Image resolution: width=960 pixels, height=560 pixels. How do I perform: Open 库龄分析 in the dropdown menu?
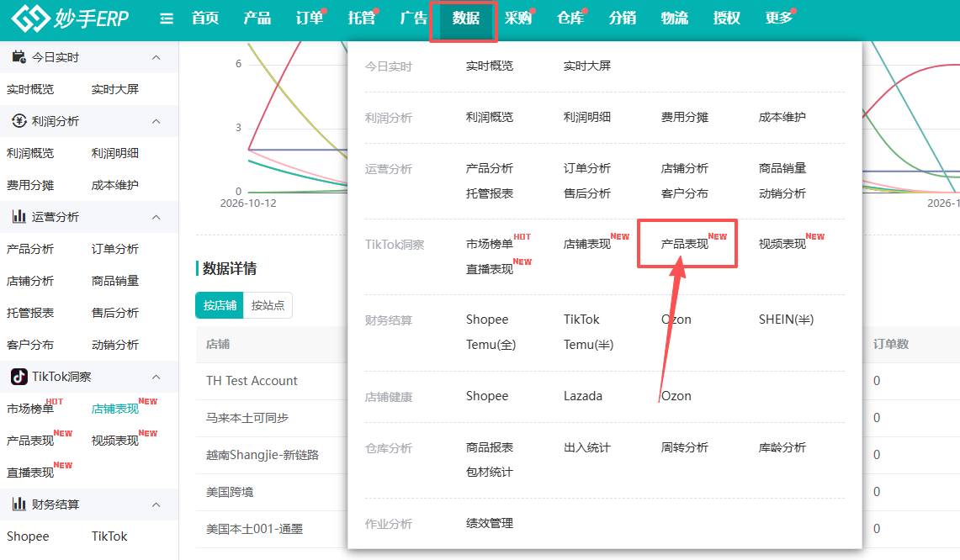(x=782, y=447)
